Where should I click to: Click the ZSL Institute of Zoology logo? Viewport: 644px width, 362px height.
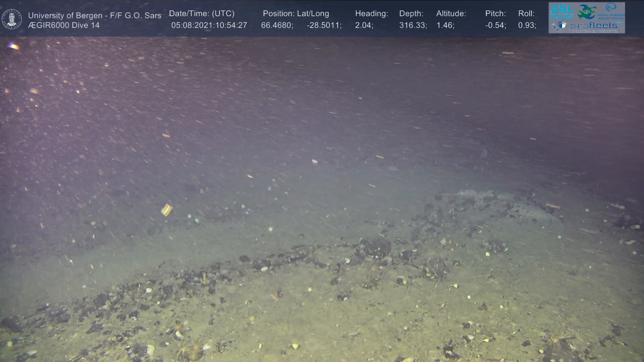(x=562, y=12)
